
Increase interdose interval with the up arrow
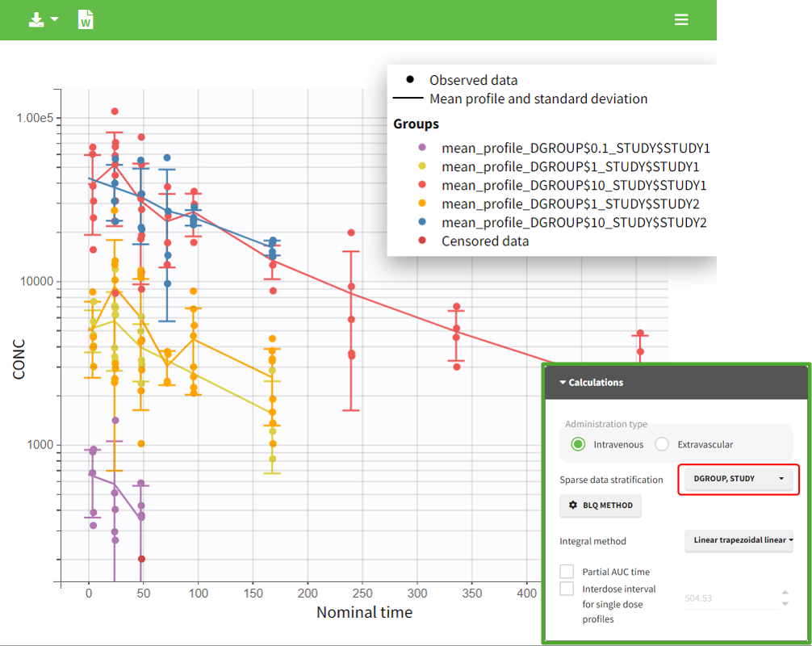785,593
